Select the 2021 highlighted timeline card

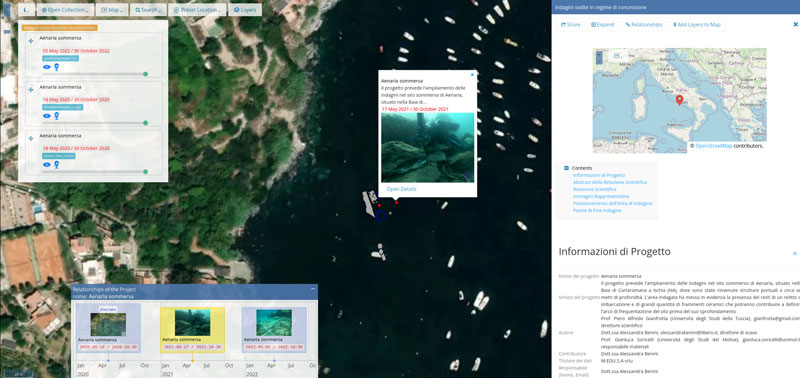(x=192, y=331)
